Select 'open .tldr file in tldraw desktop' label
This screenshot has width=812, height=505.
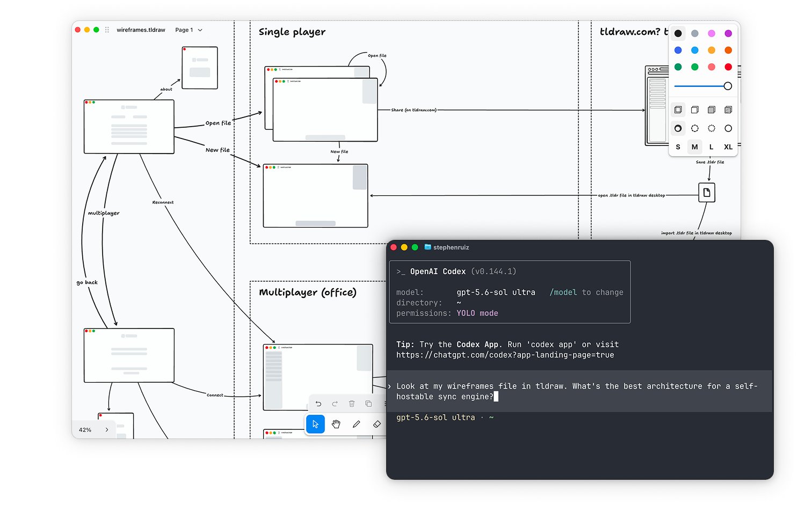point(632,195)
